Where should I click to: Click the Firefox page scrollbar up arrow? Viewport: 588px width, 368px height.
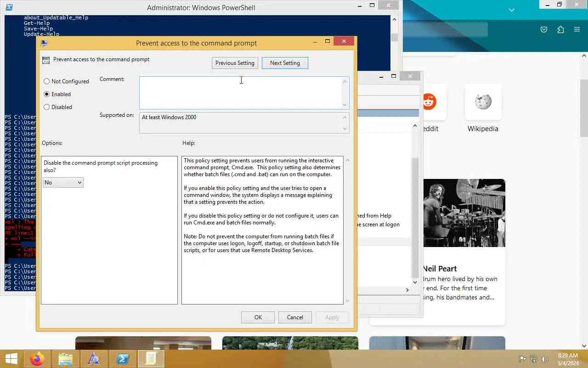pos(584,55)
